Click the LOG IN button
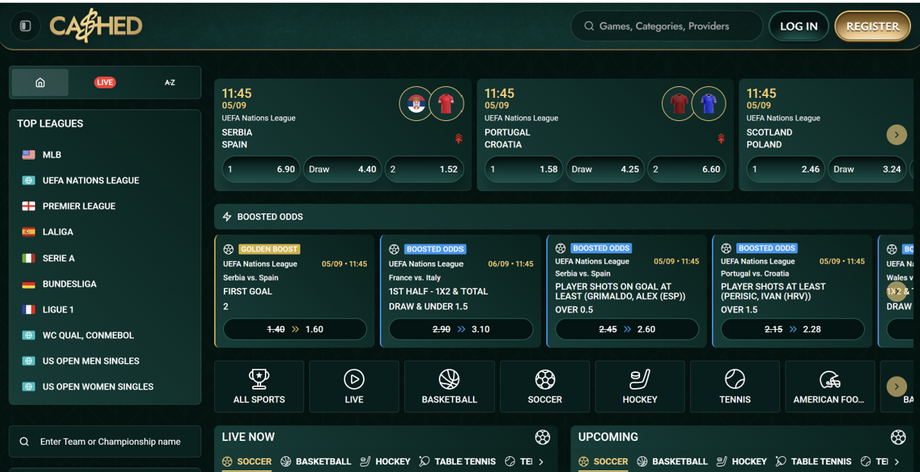The height and width of the screenshot is (472, 920). click(799, 26)
